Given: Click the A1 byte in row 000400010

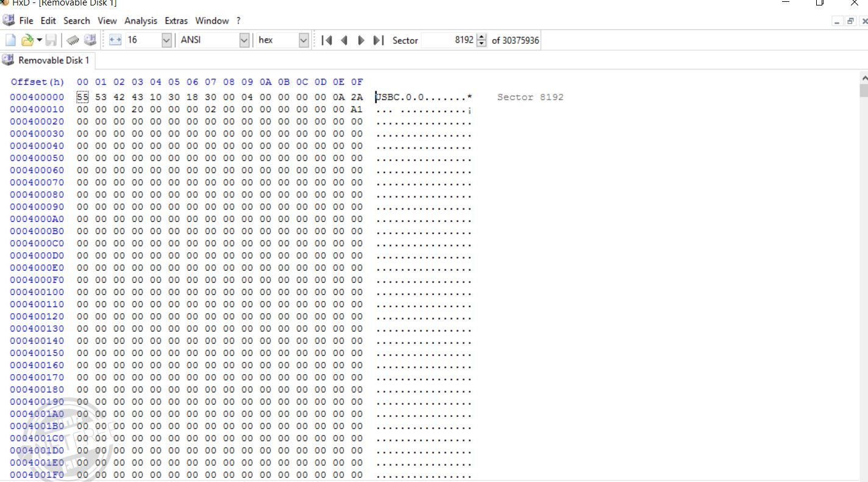Looking at the screenshot, I should coord(357,110).
